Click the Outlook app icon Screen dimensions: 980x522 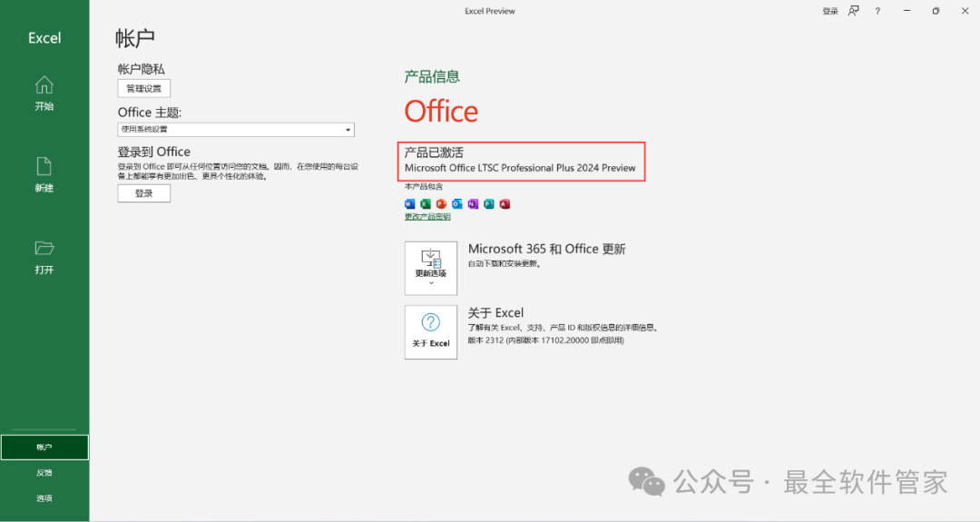pos(456,203)
